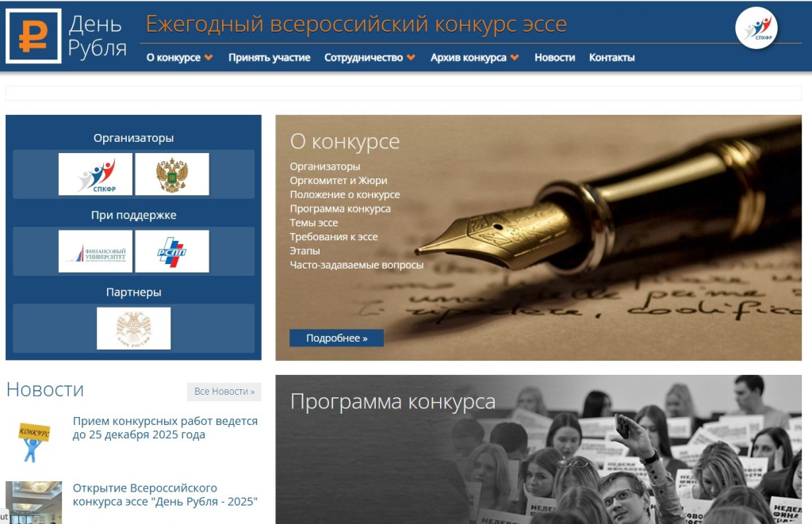Open the Принять участие menu item
This screenshot has height=524, width=812.
(x=269, y=58)
